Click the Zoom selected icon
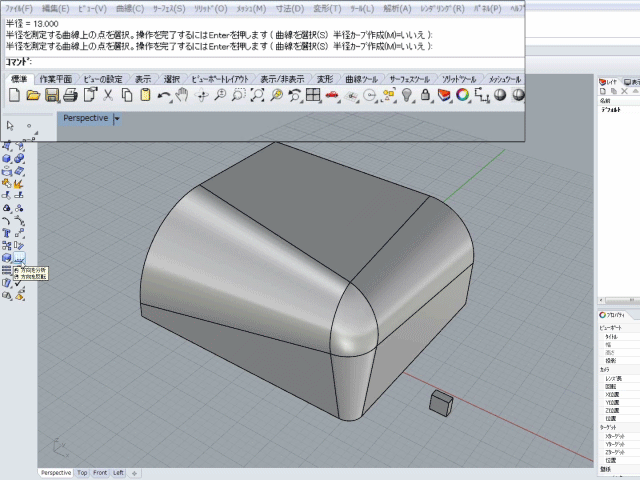Image resolution: width=640 pixels, height=480 pixels. 276,95
